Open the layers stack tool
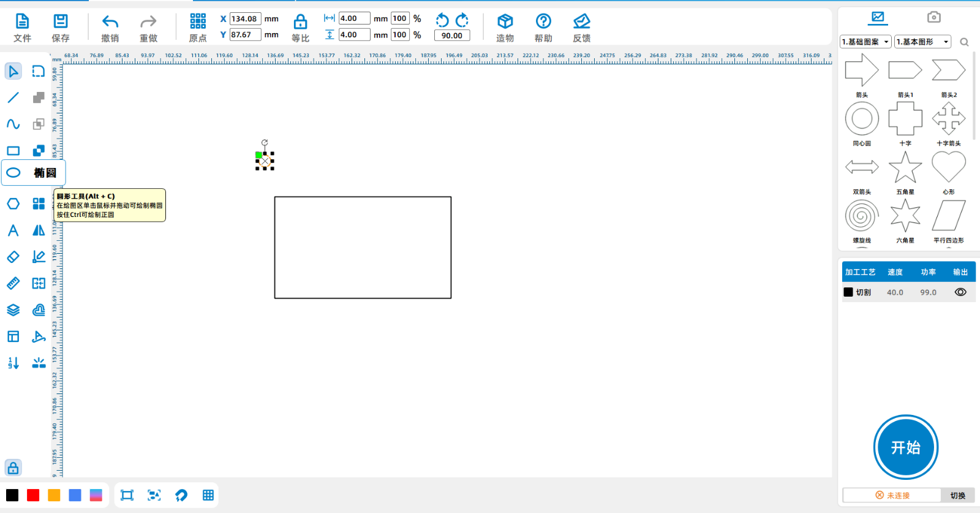980x513 pixels. click(13, 310)
